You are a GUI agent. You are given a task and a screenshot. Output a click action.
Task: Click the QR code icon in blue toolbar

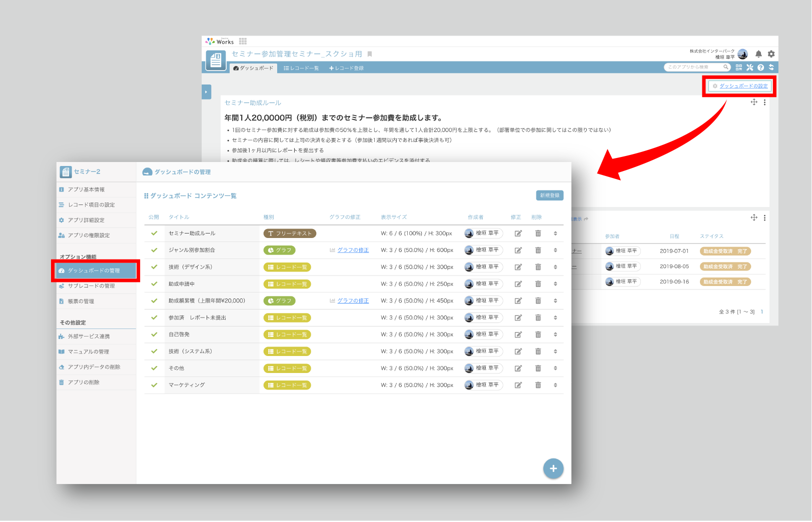739,67
